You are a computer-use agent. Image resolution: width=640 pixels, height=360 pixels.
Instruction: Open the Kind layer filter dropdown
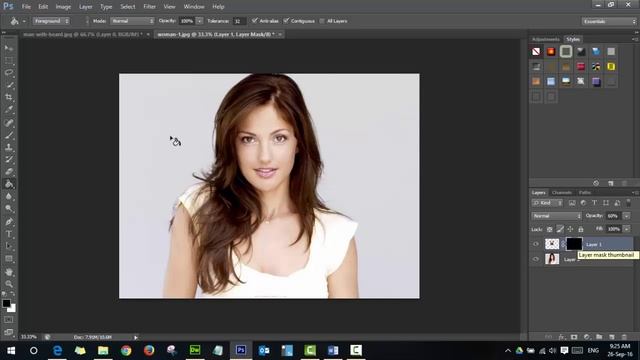[x=547, y=203]
